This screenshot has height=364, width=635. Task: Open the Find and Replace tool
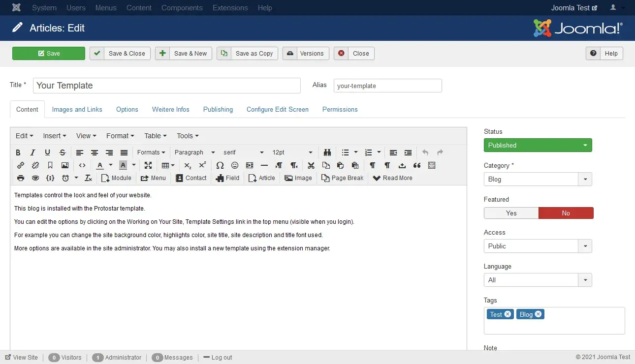(x=327, y=152)
